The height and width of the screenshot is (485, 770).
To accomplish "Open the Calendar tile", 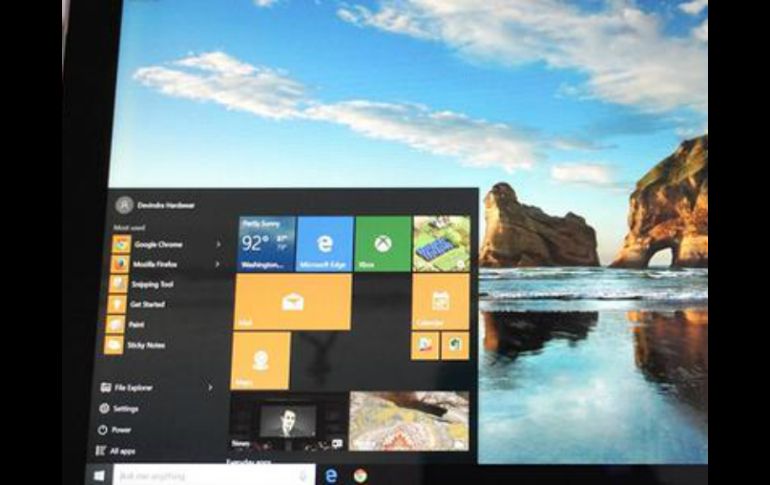I will pyautogui.click(x=440, y=302).
